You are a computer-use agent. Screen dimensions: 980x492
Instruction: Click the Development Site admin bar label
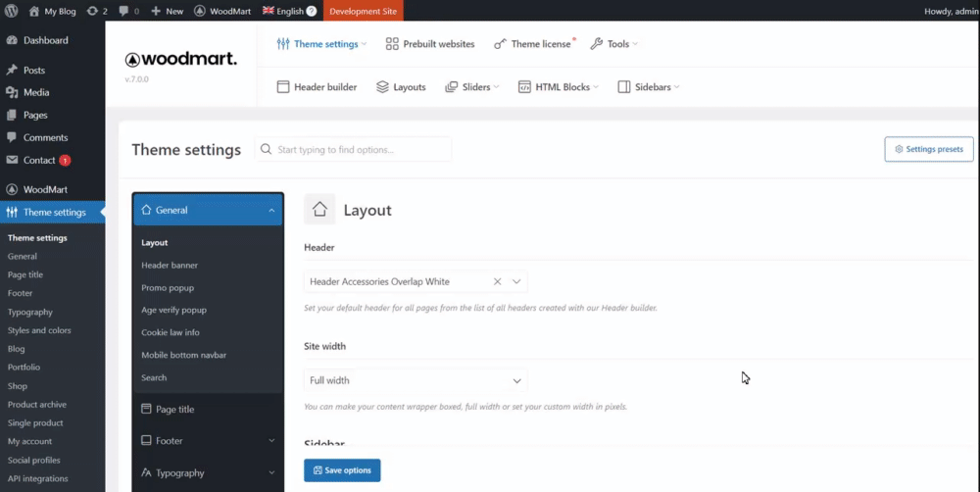coord(364,11)
